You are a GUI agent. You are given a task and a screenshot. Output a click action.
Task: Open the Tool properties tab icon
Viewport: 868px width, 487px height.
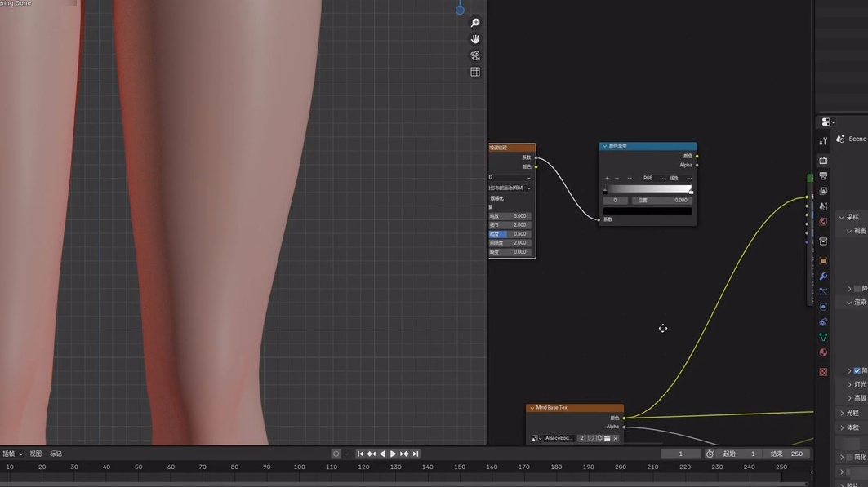pos(823,141)
